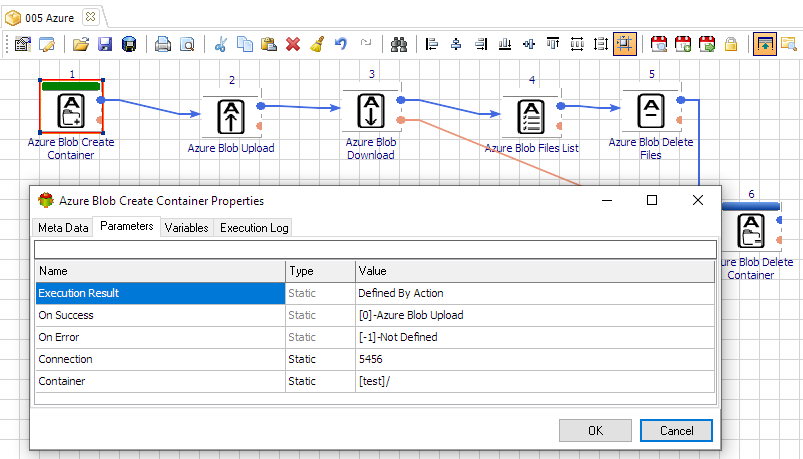
Task: Open the Variables tab
Action: click(x=186, y=227)
